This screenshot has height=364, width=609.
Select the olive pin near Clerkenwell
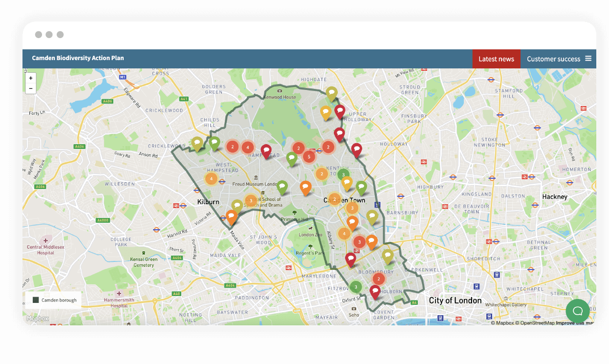click(388, 257)
